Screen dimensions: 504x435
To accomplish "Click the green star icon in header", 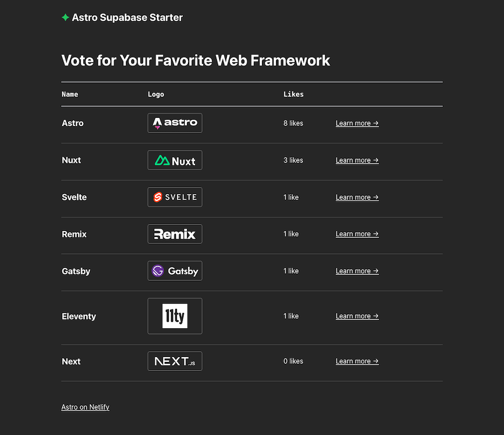I will (x=66, y=18).
